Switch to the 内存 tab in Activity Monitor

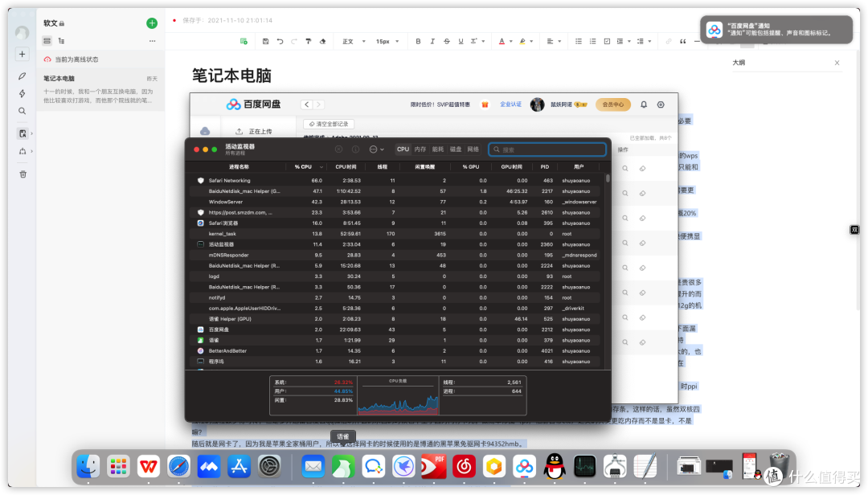point(420,149)
